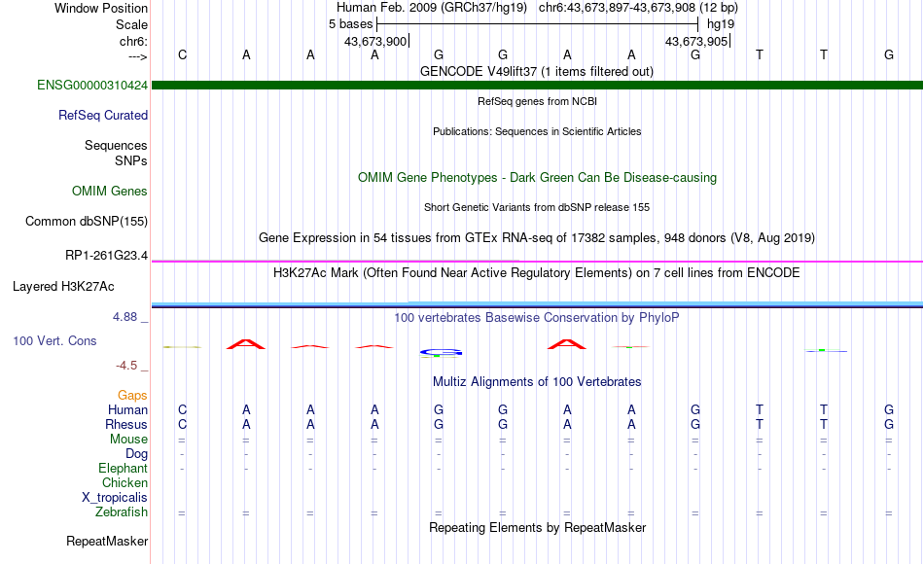
Task: Click the 5 bases scale bar label
Action: tap(350, 24)
